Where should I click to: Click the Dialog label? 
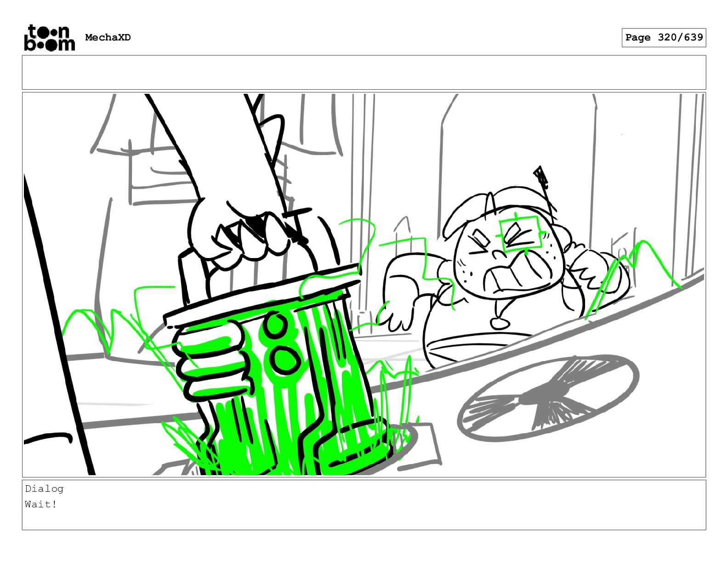point(44,489)
